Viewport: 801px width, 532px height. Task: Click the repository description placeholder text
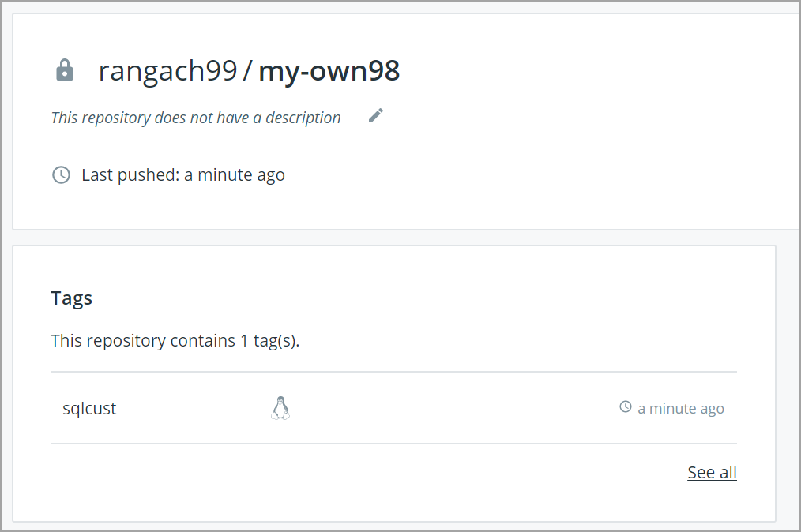point(196,118)
